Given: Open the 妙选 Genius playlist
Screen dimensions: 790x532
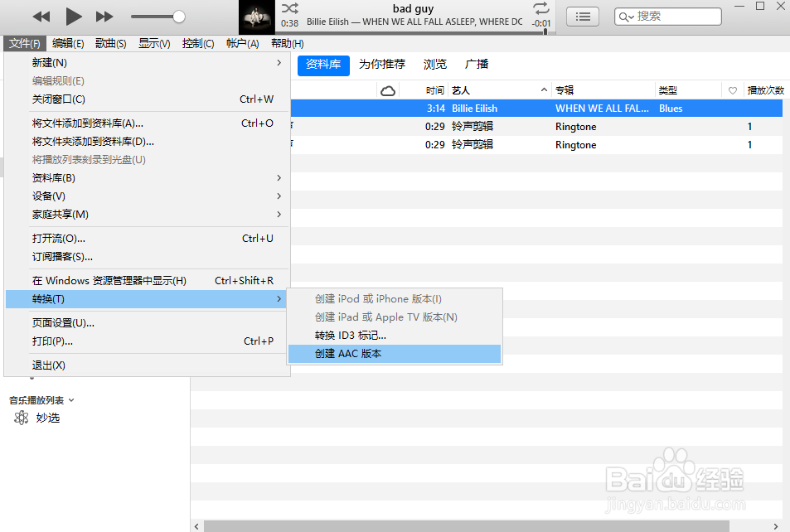Looking at the screenshot, I should pos(47,418).
